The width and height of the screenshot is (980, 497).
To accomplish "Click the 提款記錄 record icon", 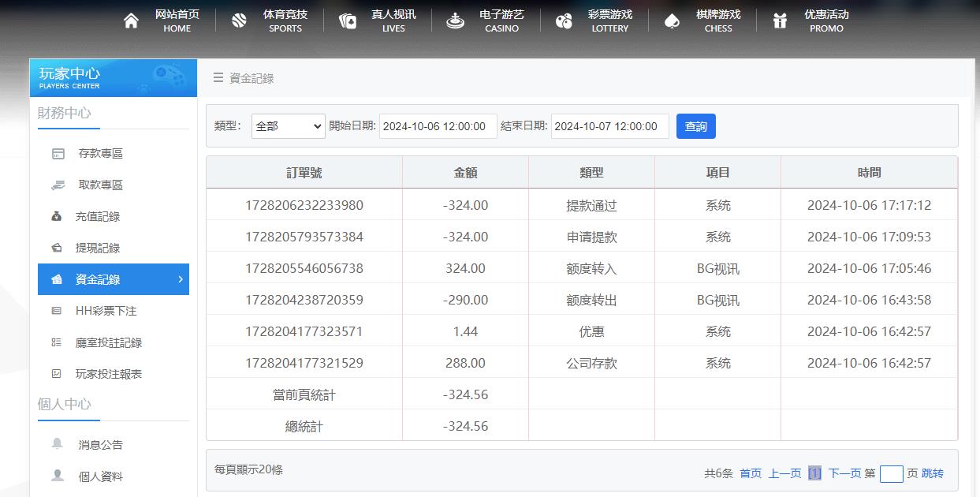I will 57,248.
